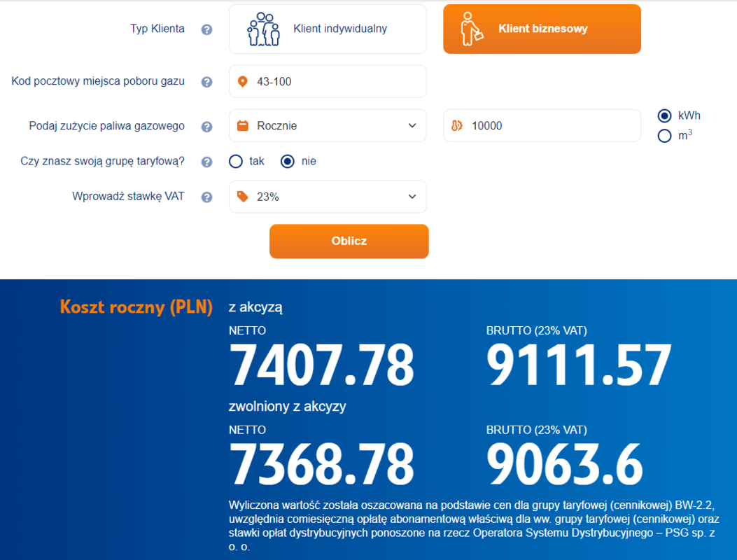Select the kWh unit radio button

(x=664, y=116)
